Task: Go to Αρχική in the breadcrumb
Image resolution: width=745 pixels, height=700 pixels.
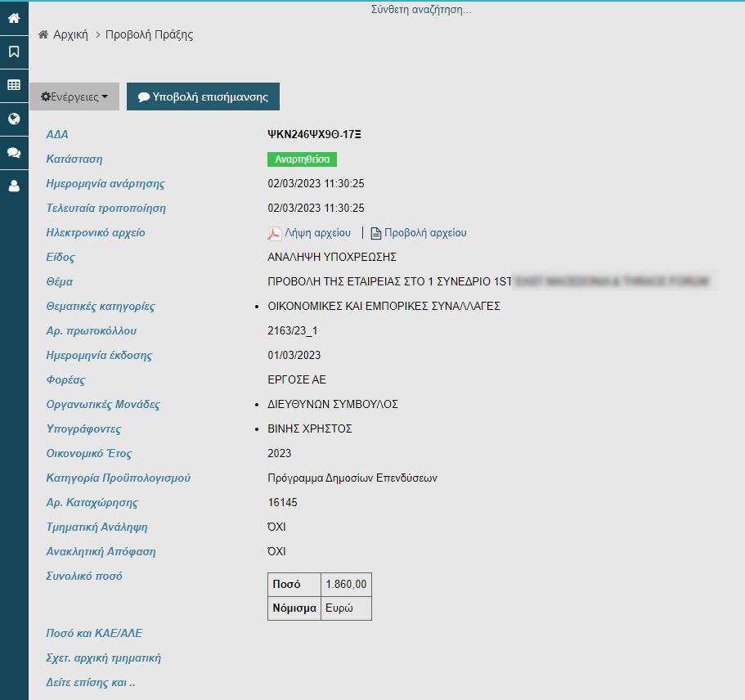Action: coord(70,35)
